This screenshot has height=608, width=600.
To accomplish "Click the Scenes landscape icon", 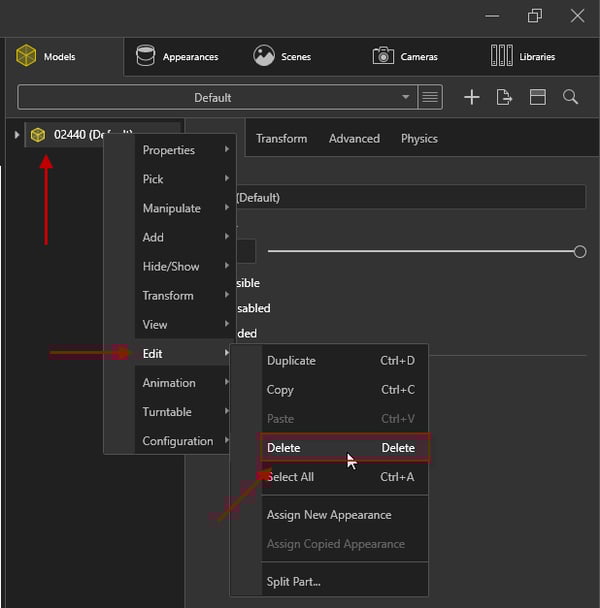I will 264,55.
